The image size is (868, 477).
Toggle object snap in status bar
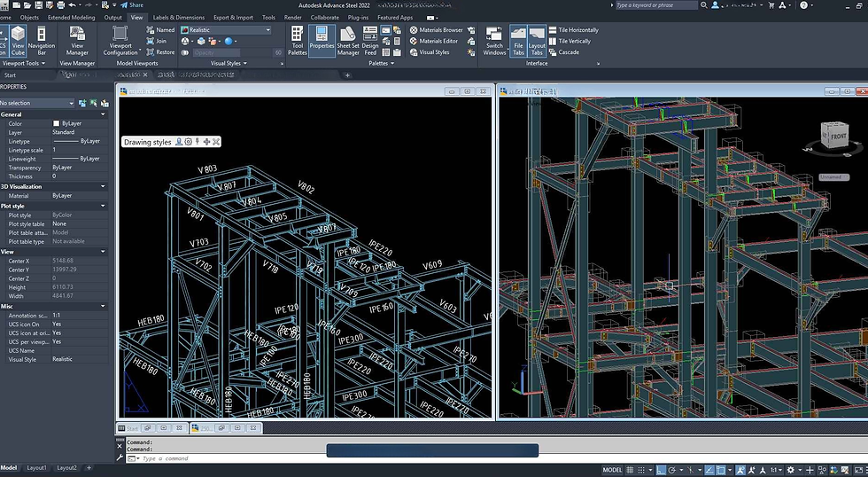tap(721, 470)
